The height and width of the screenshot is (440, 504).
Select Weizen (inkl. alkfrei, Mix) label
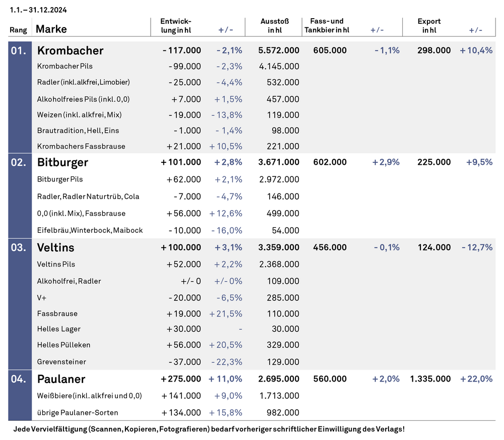pos(79,115)
